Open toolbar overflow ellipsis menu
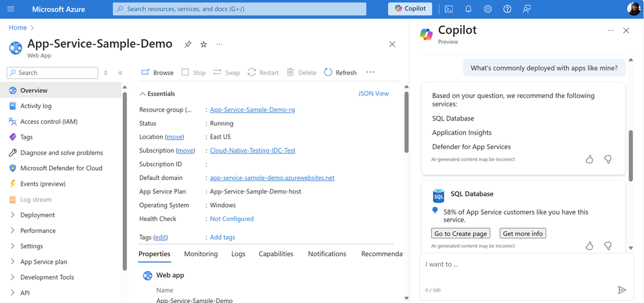Viewport: 644px width, 303px height. point(370,73)
